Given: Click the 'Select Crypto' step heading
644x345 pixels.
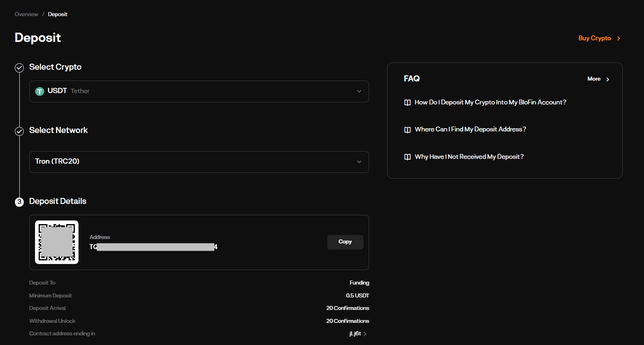Looking at the screenshot, I should click(x=55, y=67).
